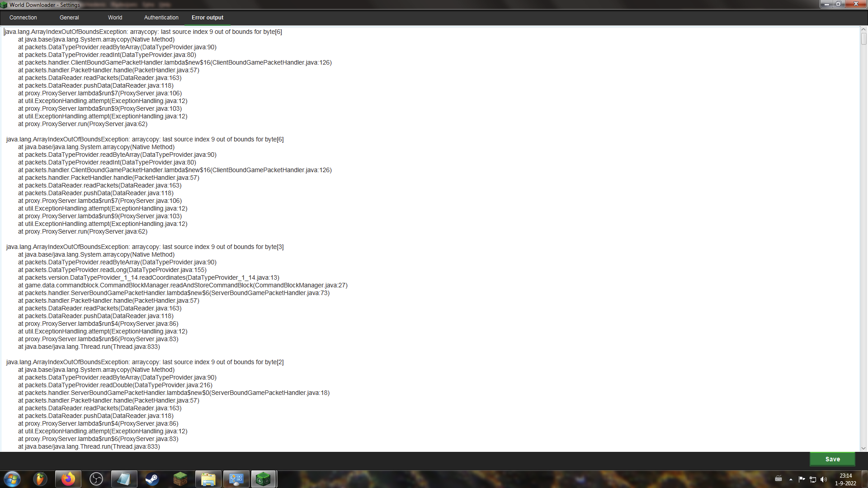868x488 pixels.
Task: Open the Connection tab
Action: click(23, 18)
